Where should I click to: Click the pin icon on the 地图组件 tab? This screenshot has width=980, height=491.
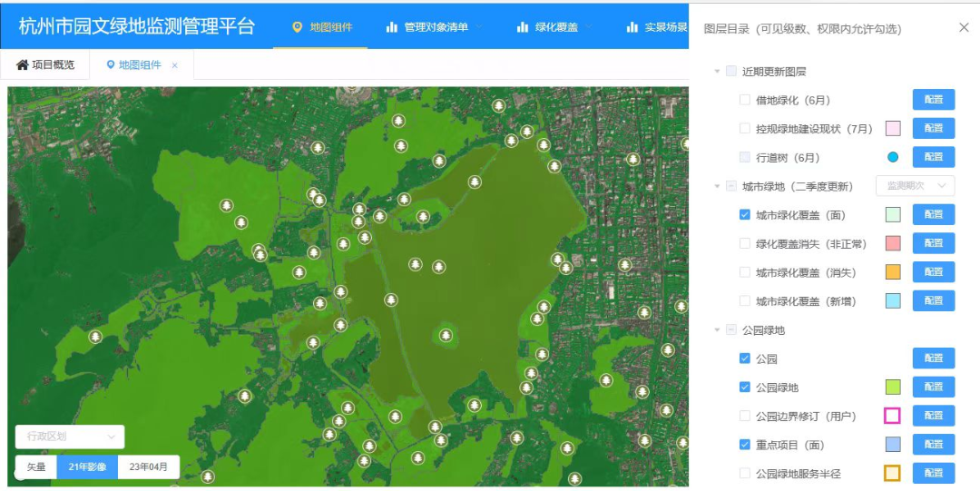pos(111,64)
